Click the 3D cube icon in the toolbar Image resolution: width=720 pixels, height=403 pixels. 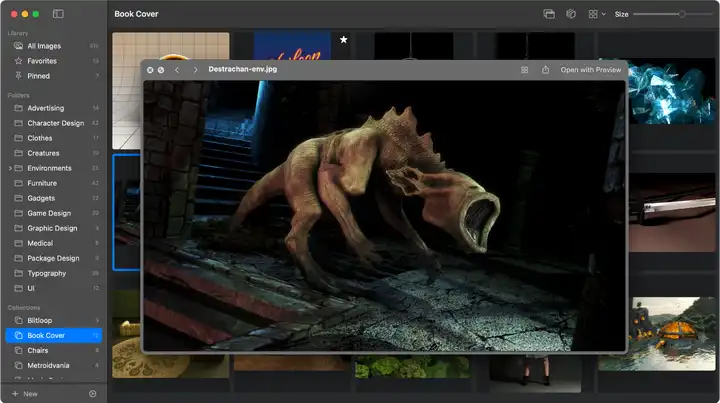[x=571, y=14]
